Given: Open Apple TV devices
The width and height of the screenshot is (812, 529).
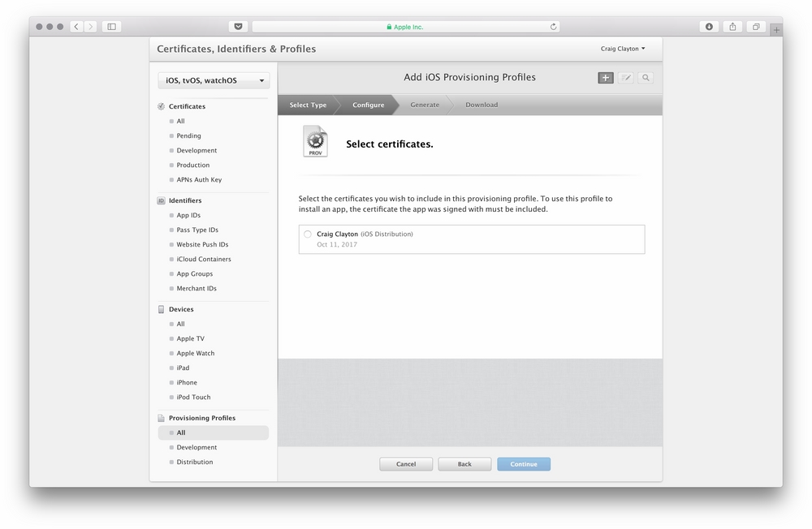Looking at the screenshot, I should pos(191,338).
